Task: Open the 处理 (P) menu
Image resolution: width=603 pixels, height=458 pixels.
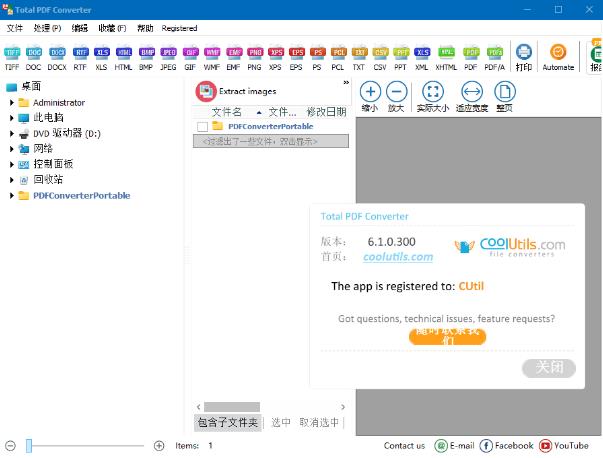Action: coord(47,28)
